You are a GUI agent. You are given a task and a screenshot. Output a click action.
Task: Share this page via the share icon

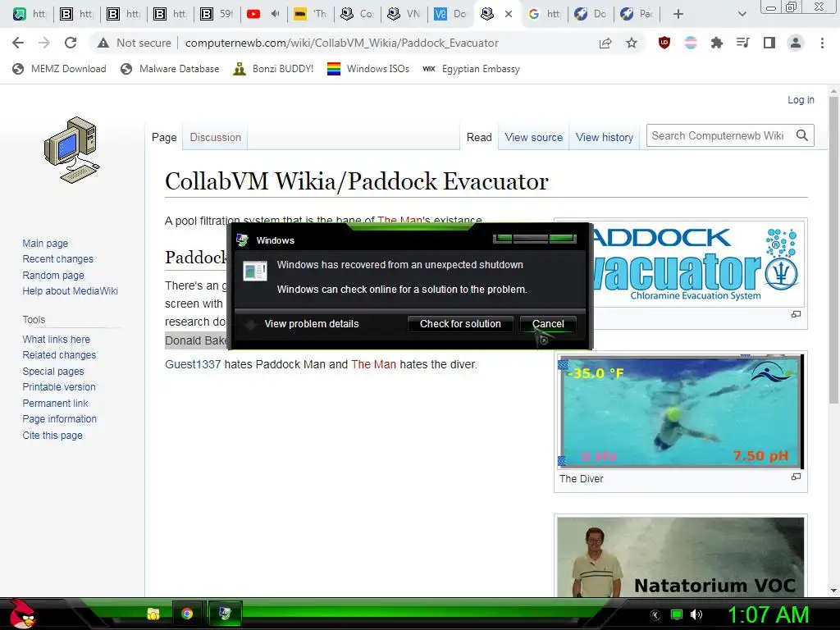tap(605, 43)
